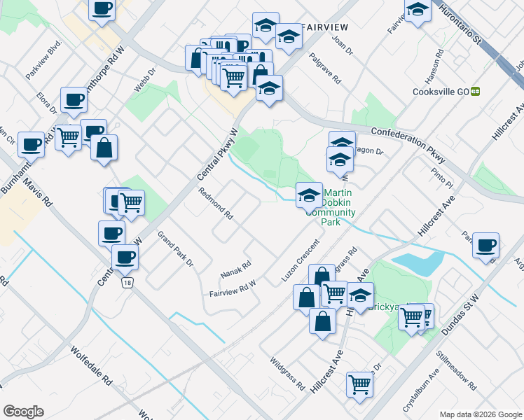Select the Grand Park Dr street label

[x=175, y=248]
